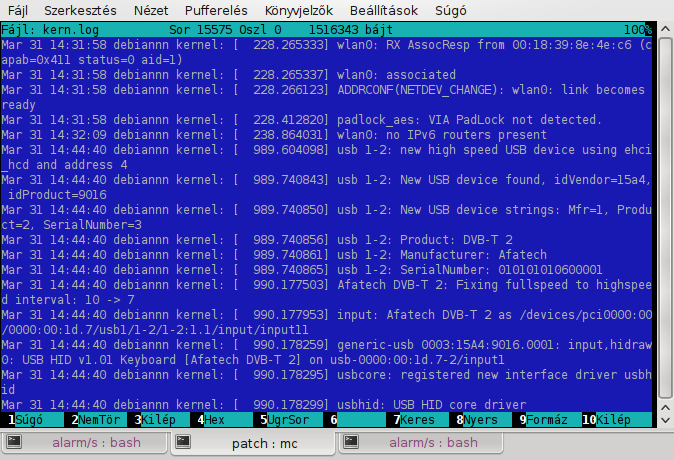Switch to the last alarm/s : bash tab
Viewport: 674px width, 460px height.
pyautogui.click(x=420, y=442)
